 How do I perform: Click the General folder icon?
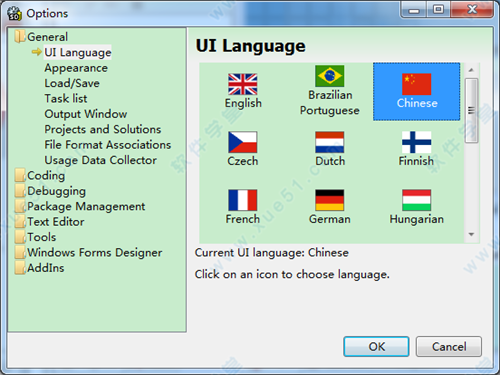[x=20, y=37]
